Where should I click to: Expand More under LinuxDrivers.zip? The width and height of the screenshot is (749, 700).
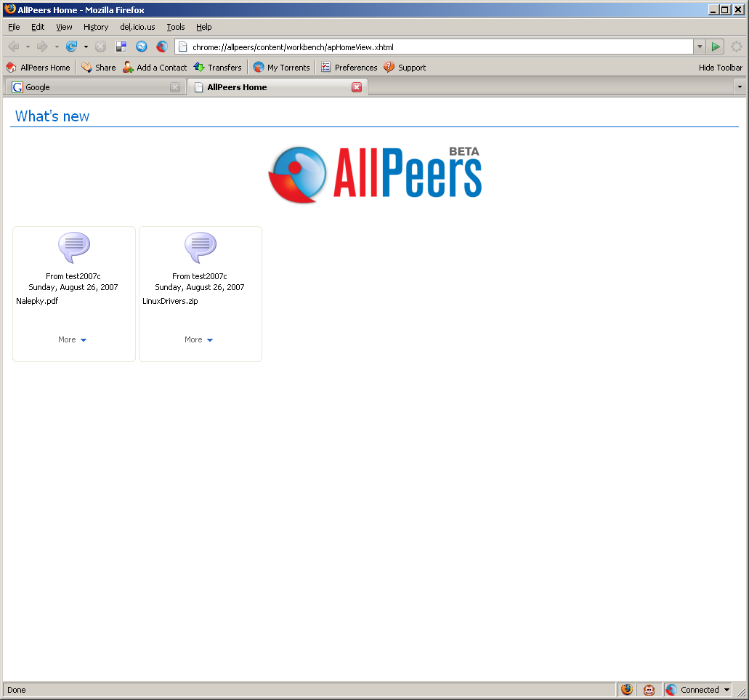(x=199, y=339)
